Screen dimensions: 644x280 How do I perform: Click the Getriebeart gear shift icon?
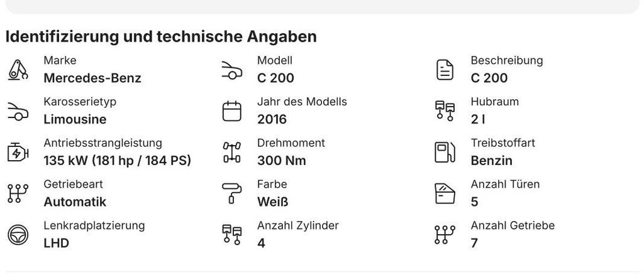(18, 193)
